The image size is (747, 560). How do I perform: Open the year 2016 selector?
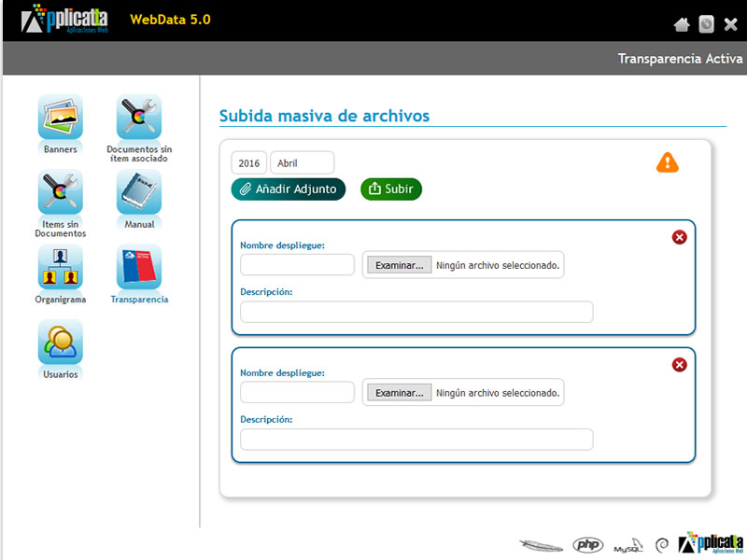pos(249,163)
